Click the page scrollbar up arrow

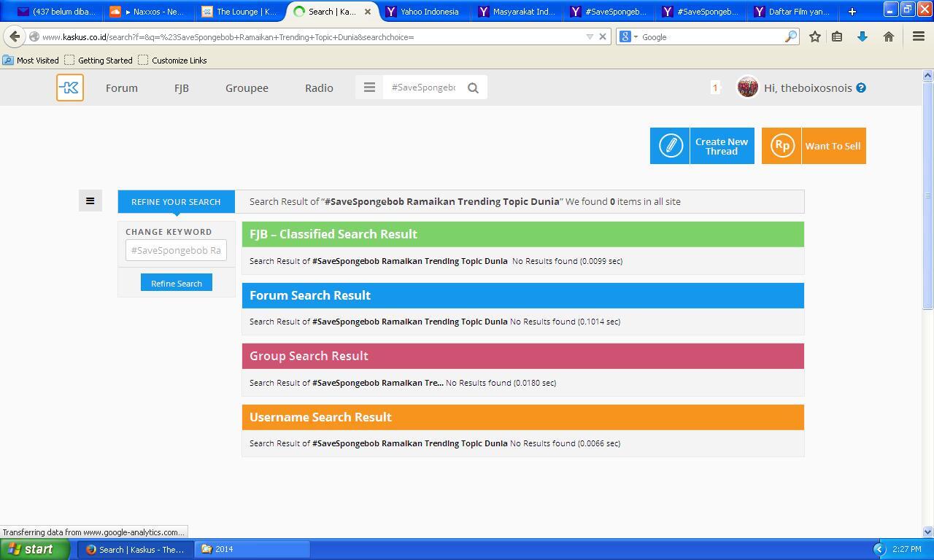tap(928, 75)
